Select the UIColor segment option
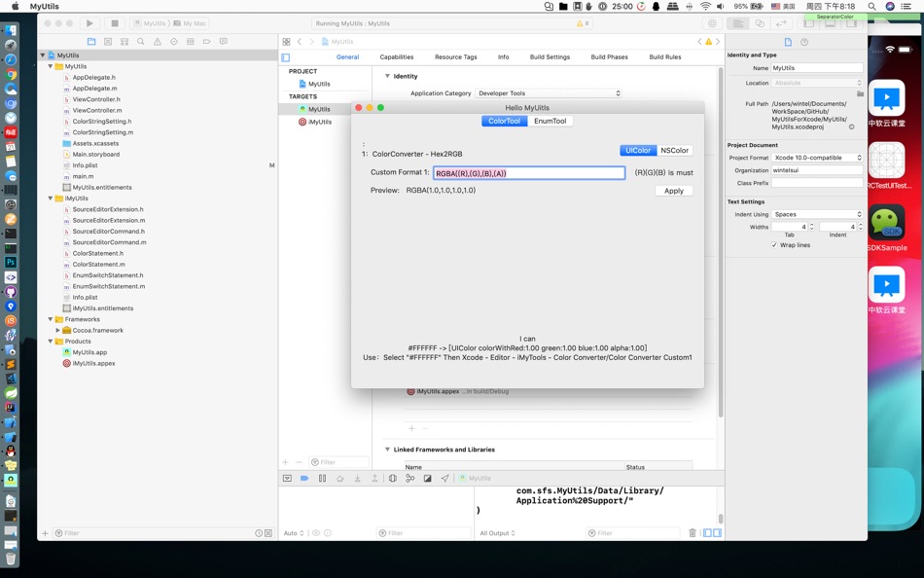924x578 pixels. pyautogui.click(x=638, y=151)
